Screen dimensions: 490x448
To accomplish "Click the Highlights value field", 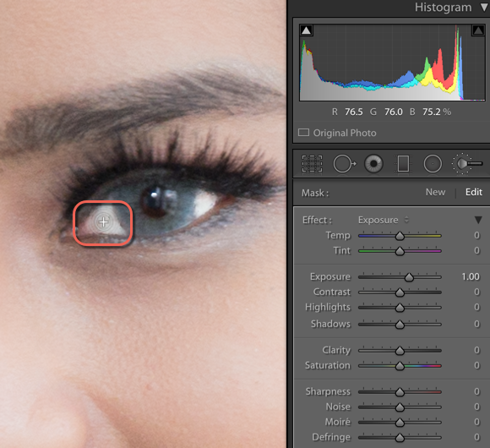I will pyautogui.click(x=476, y=307).
